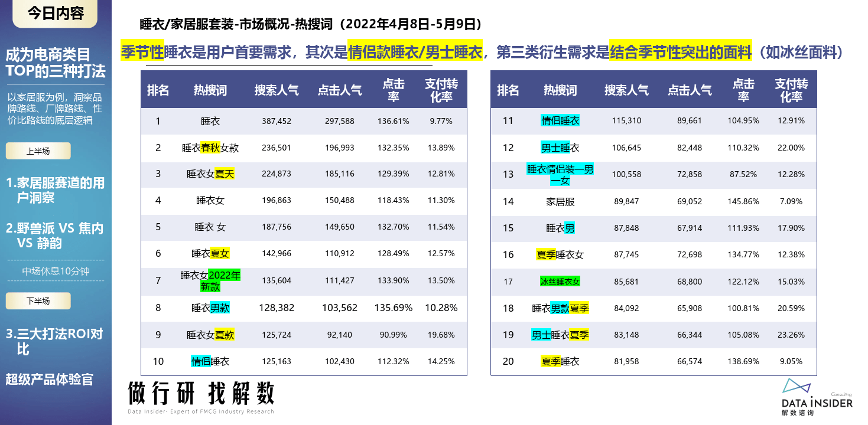Click the conversion rate value 22.00%
868x425 pixels.
(791, 148)
